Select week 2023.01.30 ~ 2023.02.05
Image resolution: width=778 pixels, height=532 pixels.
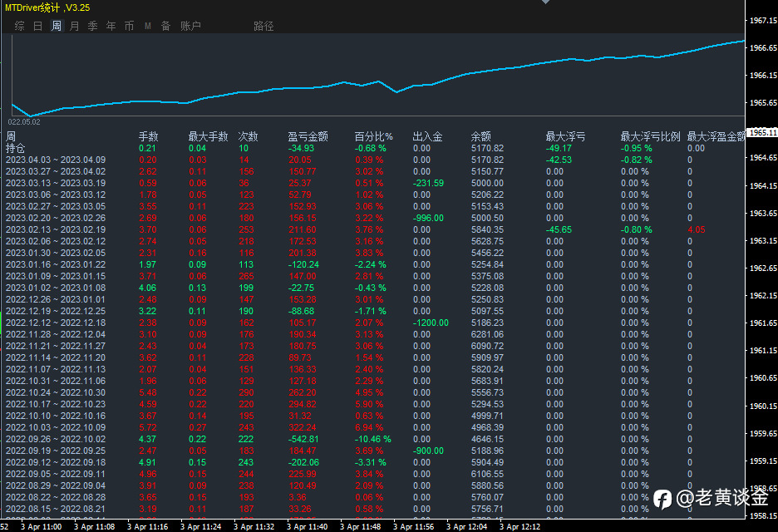click(x=56, y=253)
